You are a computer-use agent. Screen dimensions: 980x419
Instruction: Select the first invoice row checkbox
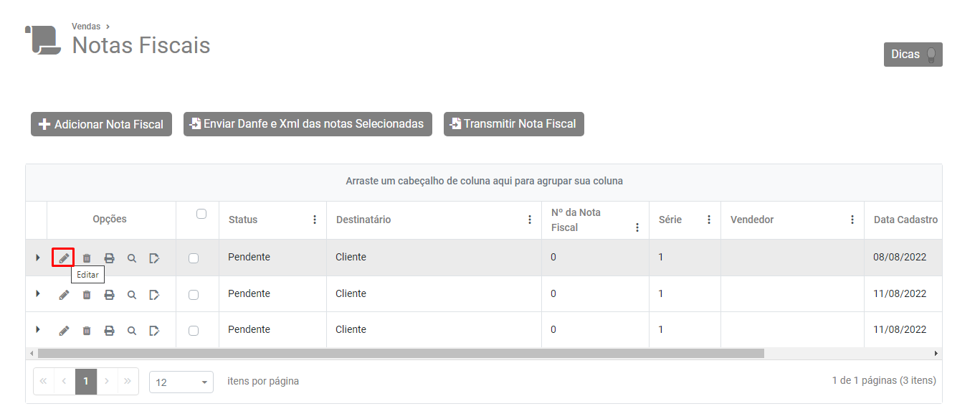194,258
